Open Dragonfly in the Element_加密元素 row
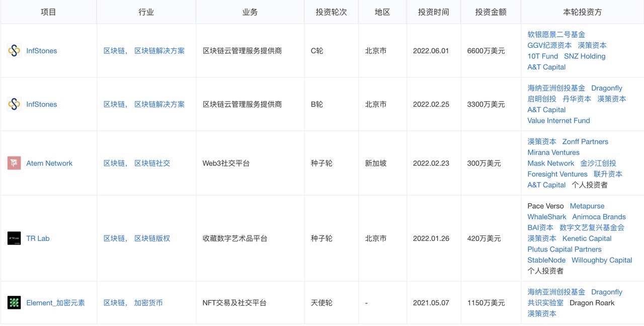The width and height of the screenshot is (644, 326). click(x=607, y=292)
